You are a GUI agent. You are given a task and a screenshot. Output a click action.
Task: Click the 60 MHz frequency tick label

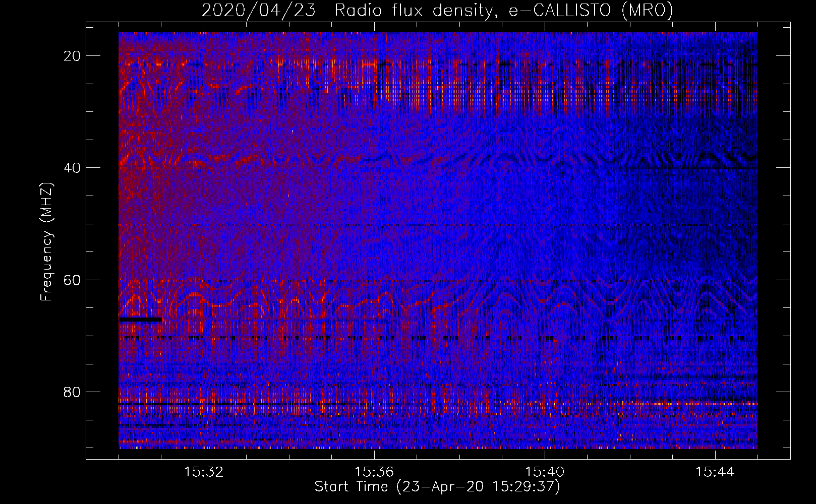click(72, 280)
